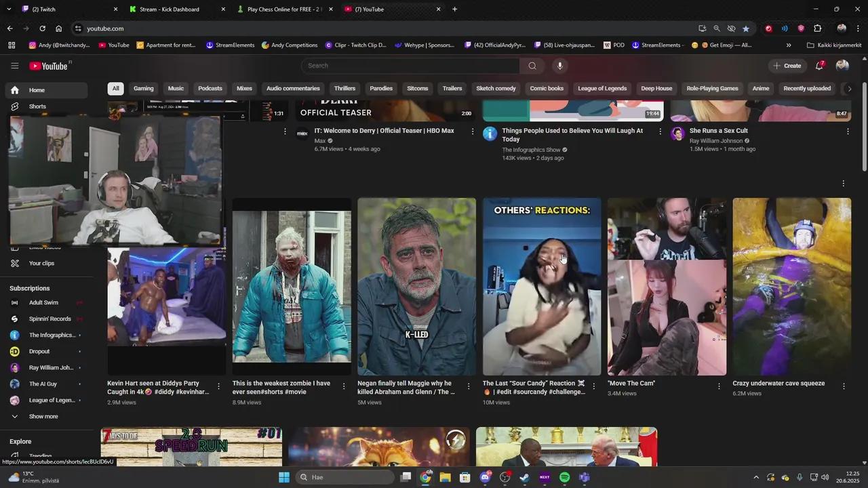
Task: Start voice search with microphone icon
Action: pyautogui.click(x=559, y=66)
